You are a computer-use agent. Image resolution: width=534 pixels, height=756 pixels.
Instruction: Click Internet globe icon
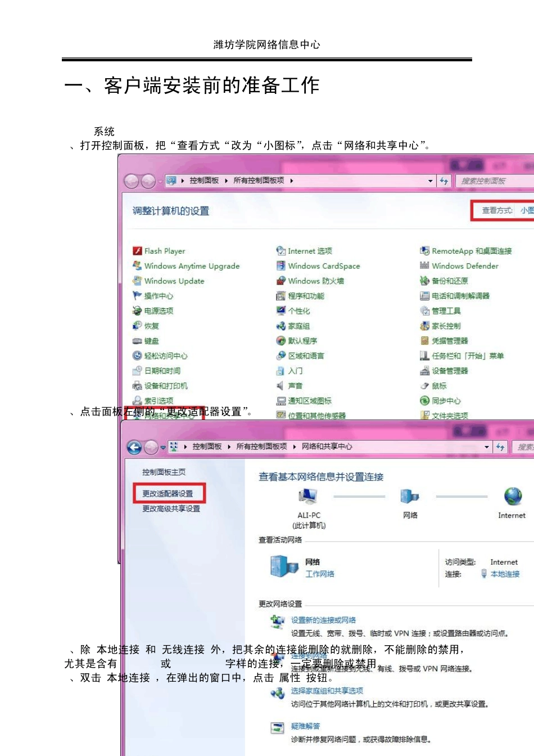coord(513,496)
